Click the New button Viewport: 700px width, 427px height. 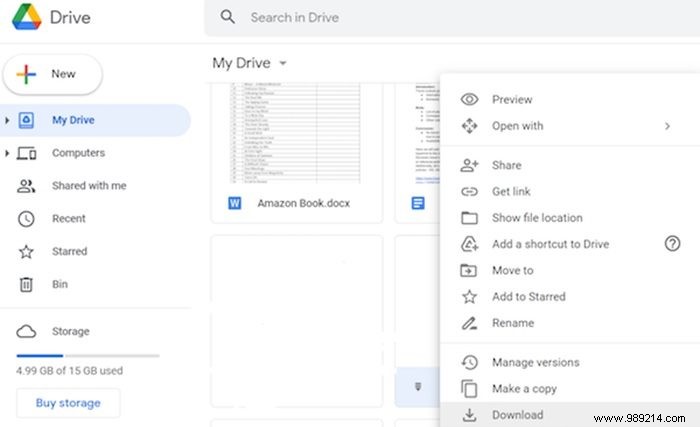[53, 74]
